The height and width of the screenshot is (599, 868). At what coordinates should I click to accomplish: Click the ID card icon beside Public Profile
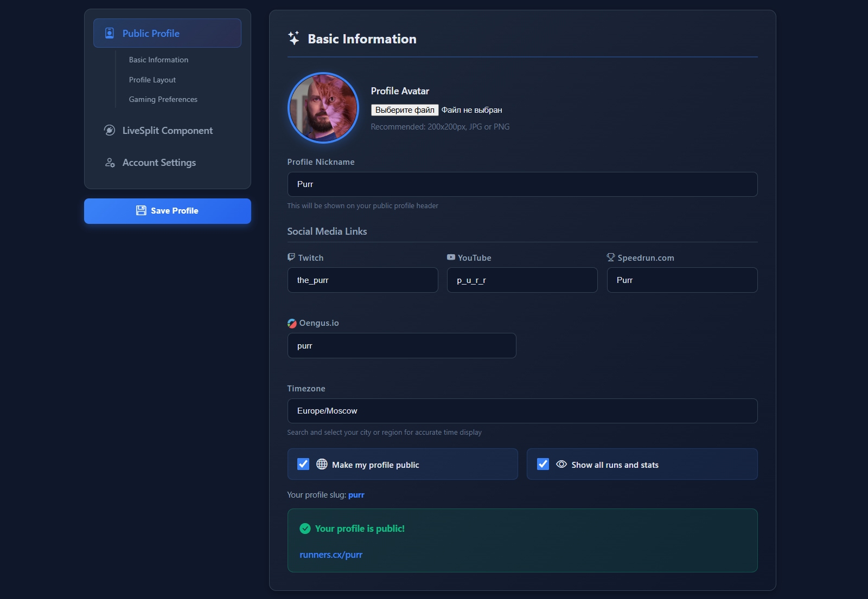point(110,33)
